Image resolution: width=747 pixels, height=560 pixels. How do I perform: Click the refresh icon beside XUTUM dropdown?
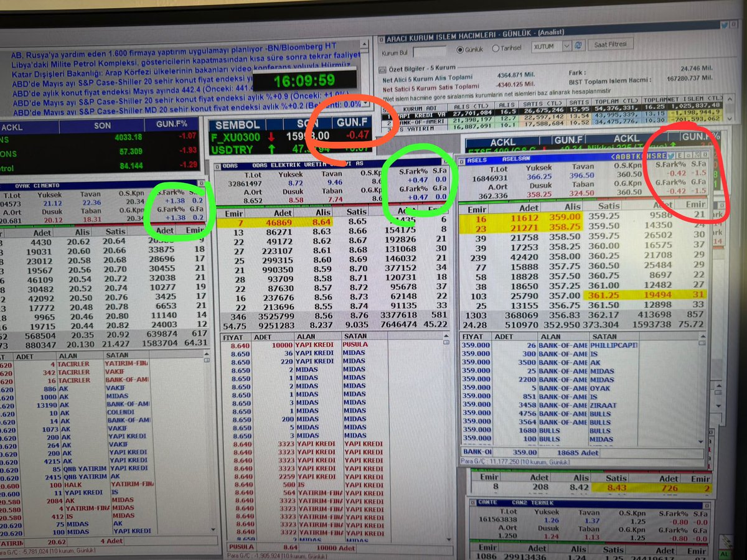point(578,45)
